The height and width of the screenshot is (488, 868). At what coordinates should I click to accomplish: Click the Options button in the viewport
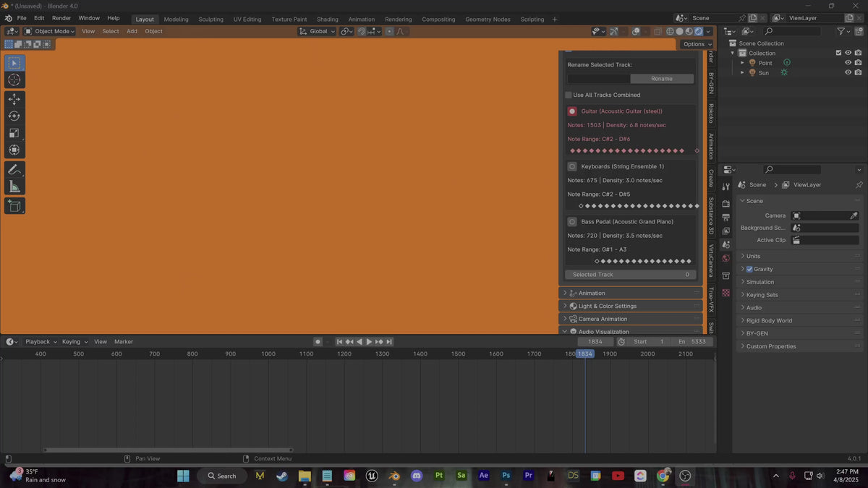695,44
